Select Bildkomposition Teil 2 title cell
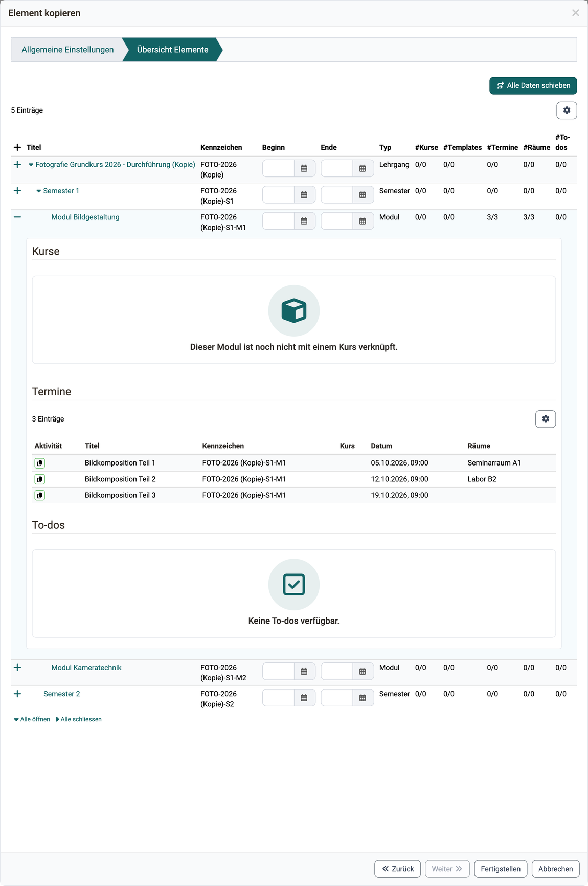588x886 pixels. [x=120, y=479]
